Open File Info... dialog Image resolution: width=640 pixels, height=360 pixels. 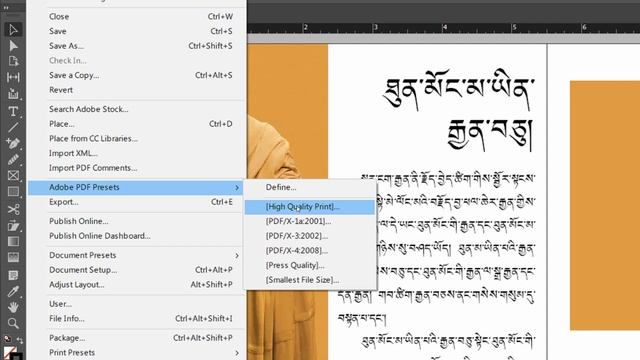136,319
